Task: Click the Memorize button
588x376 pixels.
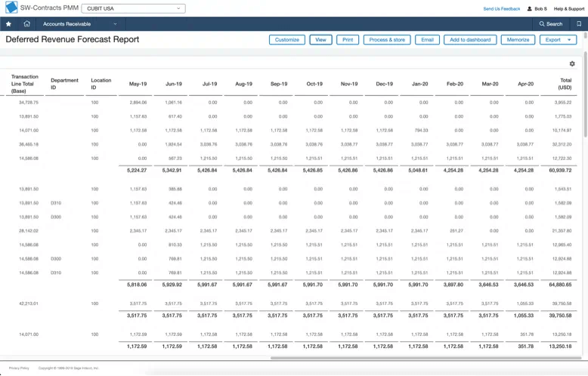Action: [x=518, y=40]
